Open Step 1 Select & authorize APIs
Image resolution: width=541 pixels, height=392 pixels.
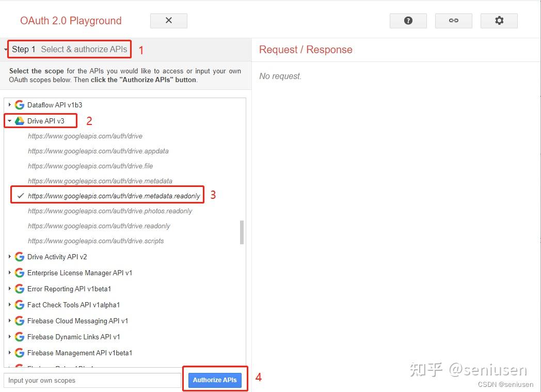pos(69,49)
